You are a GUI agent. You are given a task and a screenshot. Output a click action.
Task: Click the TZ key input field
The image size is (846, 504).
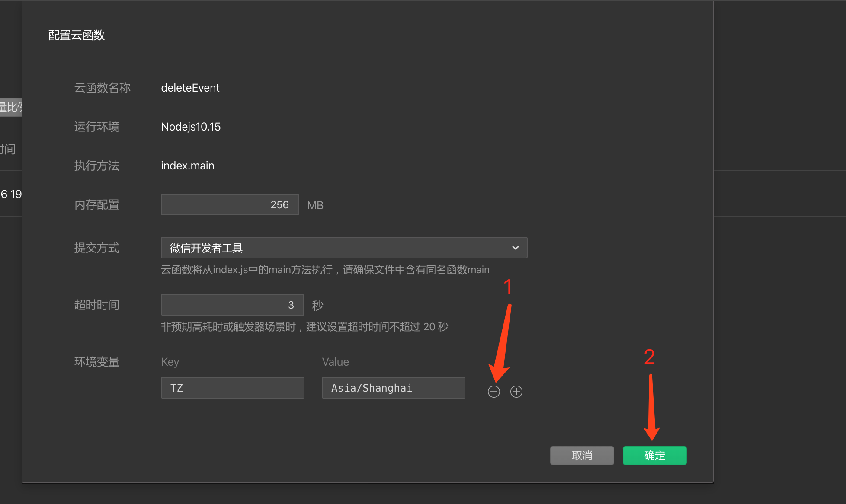232,388
